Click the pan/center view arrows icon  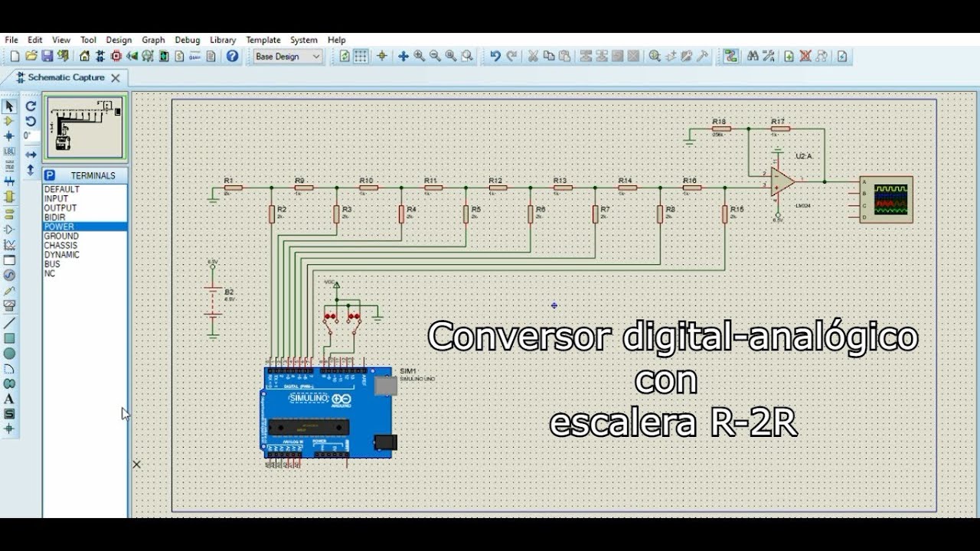(403, 56)
